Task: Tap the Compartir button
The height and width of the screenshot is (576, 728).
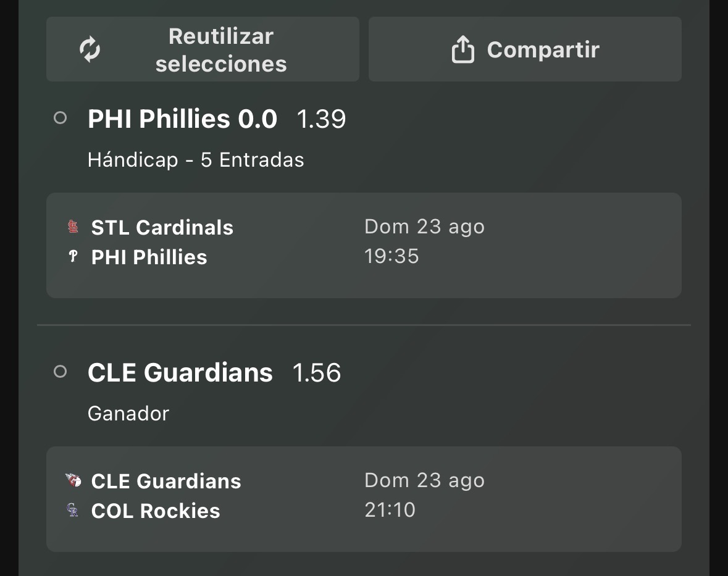Action: pos(525,49)
